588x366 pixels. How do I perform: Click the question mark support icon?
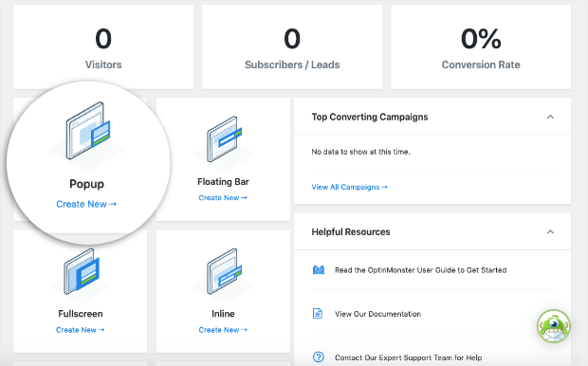319,357
